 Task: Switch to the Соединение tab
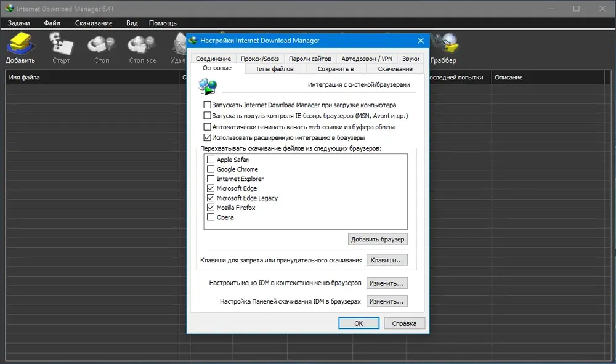coord(213,59)
